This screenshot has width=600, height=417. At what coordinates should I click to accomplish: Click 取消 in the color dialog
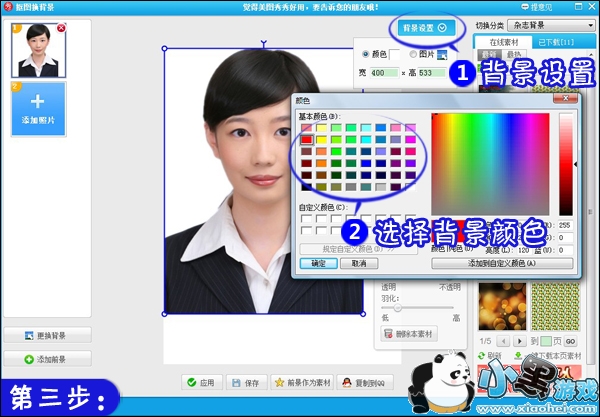pos(359,263)
